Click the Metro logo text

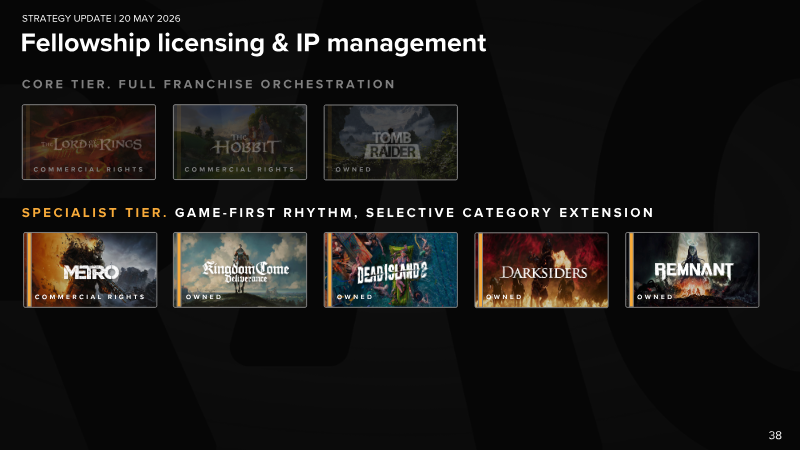[91, 272]
